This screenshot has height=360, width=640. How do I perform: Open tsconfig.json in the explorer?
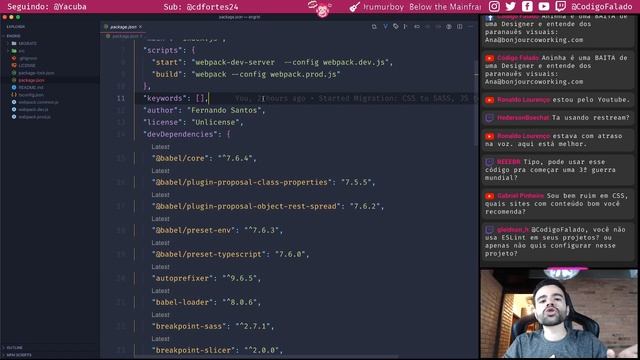31,95
